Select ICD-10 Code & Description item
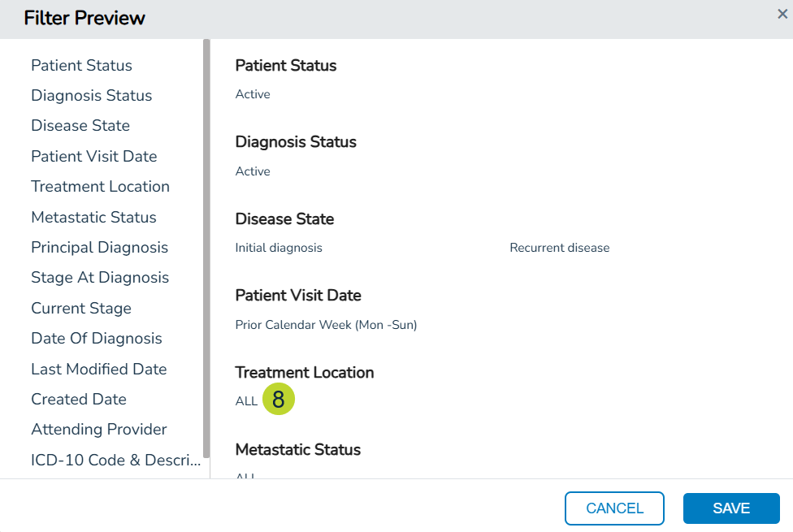Screen dimensions: 793x532 point(115,460)
